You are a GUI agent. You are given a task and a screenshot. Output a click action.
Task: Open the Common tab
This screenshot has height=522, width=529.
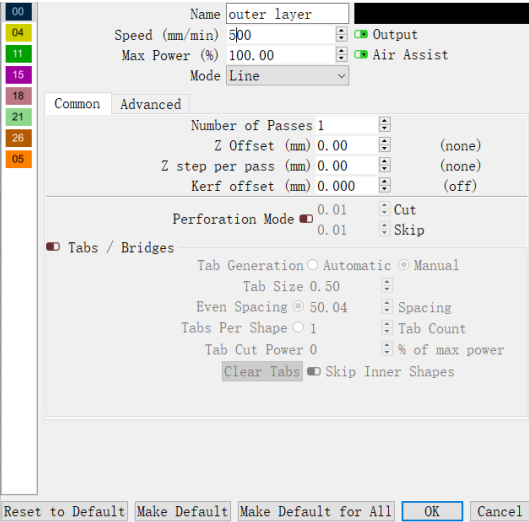click(78, 103)
